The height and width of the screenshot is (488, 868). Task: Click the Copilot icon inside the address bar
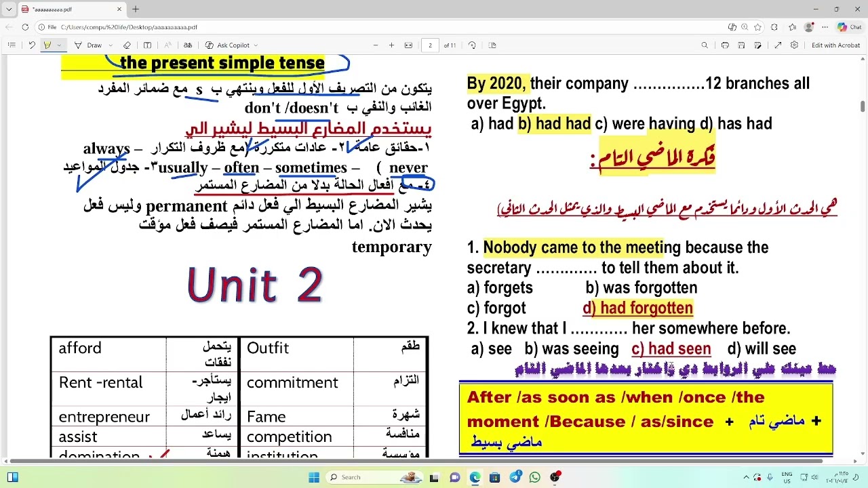732,27
